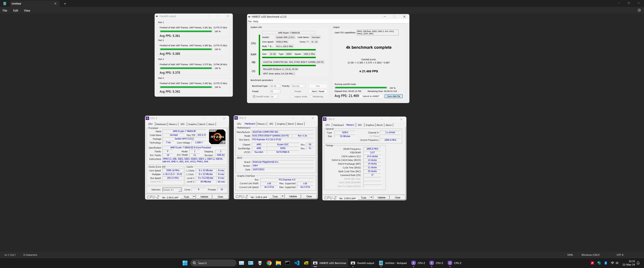The height and width of the screenshot is (268, 644).
Task: Open the Notepad Edit menu
Action: tap(15, 11)
